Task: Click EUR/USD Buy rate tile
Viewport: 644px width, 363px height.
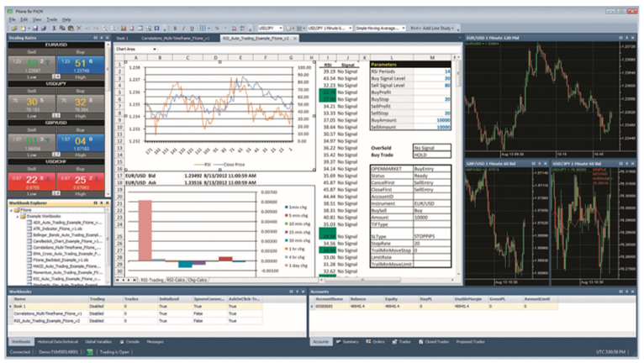Action: [x=80, y=66]
